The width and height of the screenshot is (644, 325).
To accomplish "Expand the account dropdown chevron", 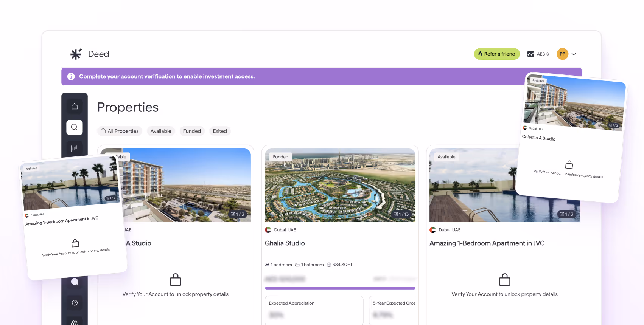I will coord(574,54).
